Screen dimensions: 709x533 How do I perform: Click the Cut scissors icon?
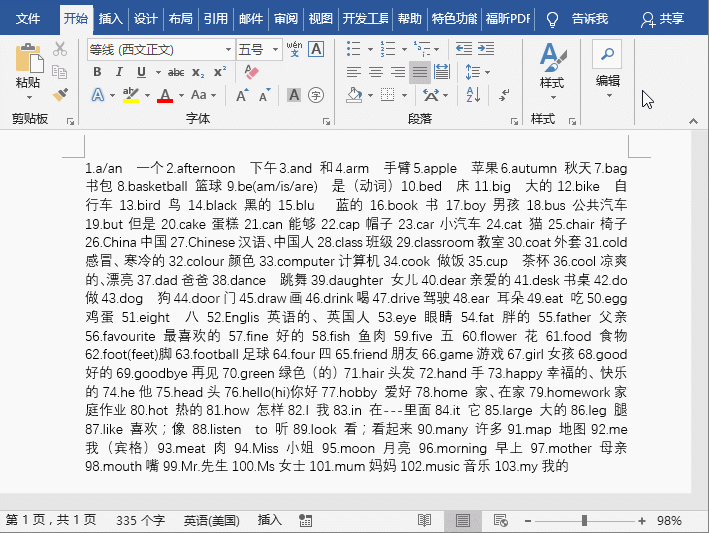tap(60, 49)
